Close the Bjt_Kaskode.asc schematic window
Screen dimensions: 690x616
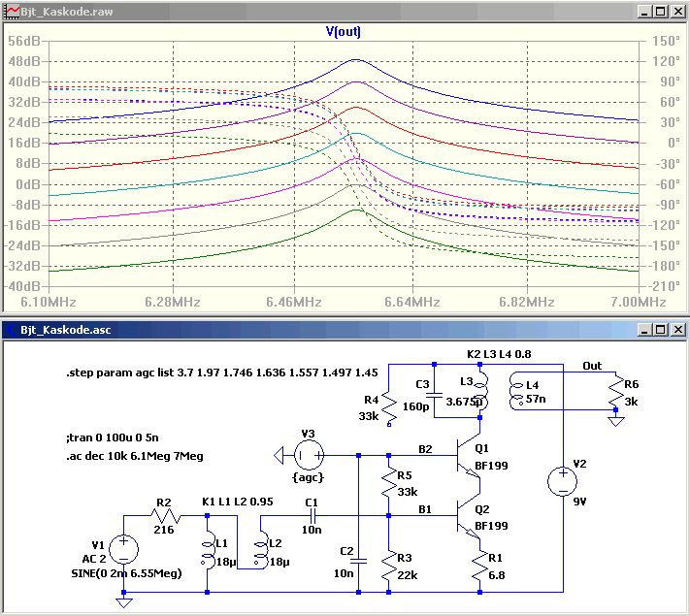click(676, 329)
